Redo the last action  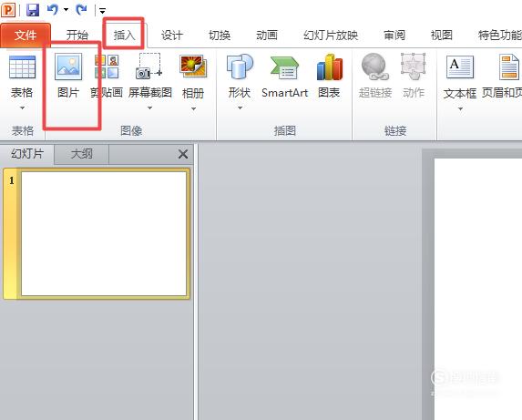(81, 10)
